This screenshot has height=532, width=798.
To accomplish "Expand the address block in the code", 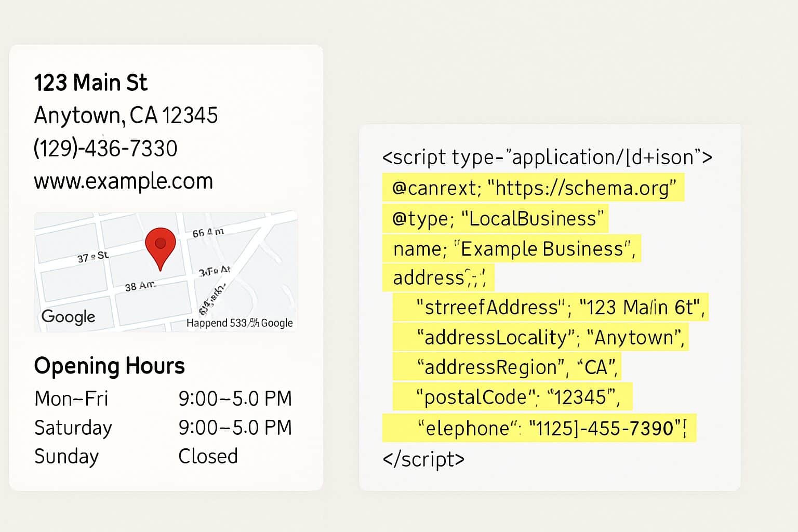I will 439,277.
